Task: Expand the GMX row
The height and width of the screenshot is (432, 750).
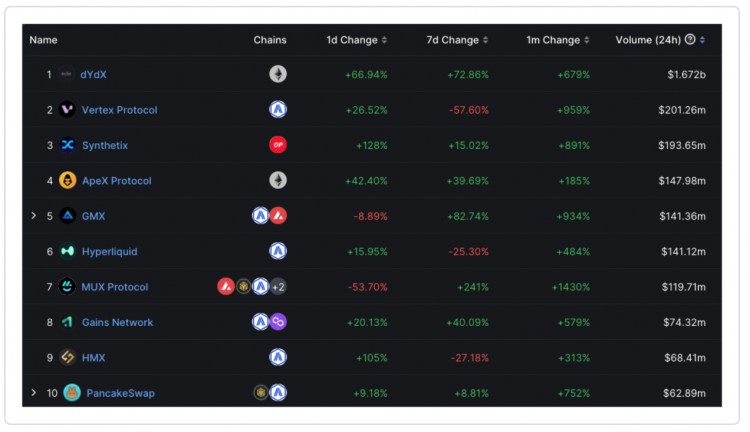Action: pos(33,216)
